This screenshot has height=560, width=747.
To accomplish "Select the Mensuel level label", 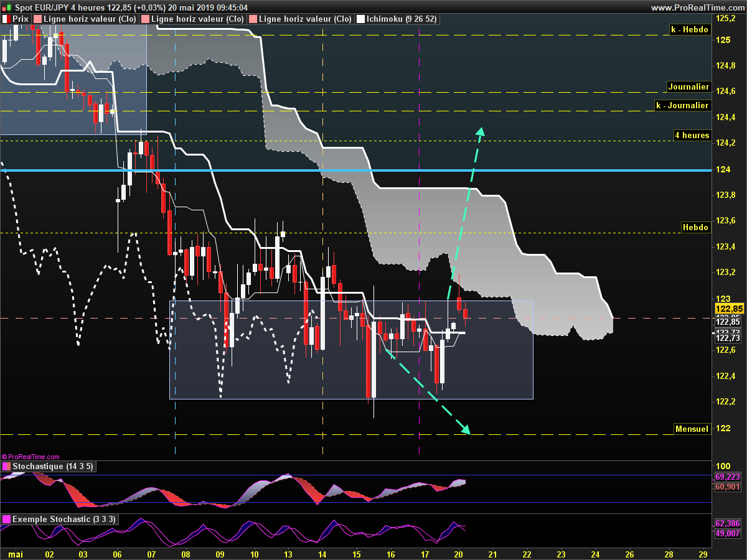I will coord(692,429).
